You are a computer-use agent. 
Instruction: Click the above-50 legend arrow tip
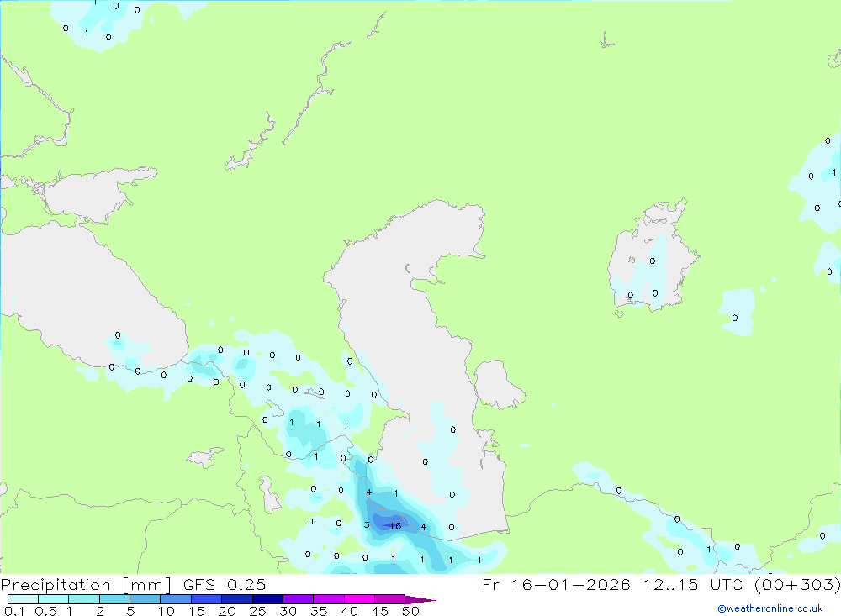(421, 600)
